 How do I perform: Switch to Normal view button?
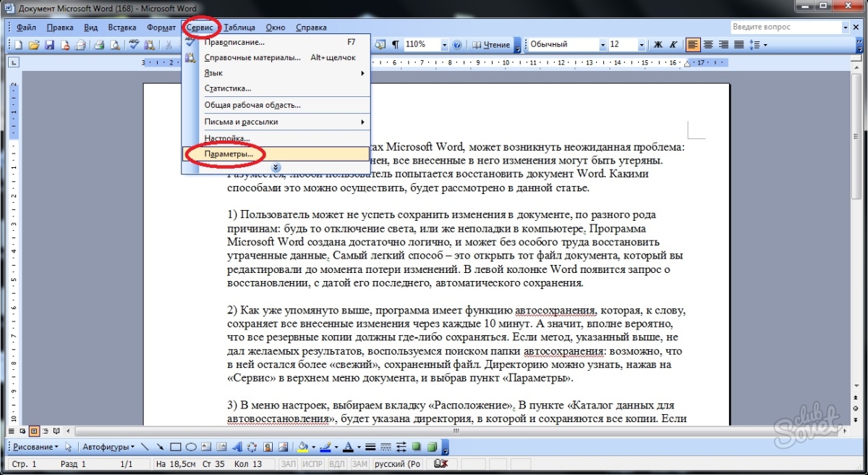click(11, 431)
